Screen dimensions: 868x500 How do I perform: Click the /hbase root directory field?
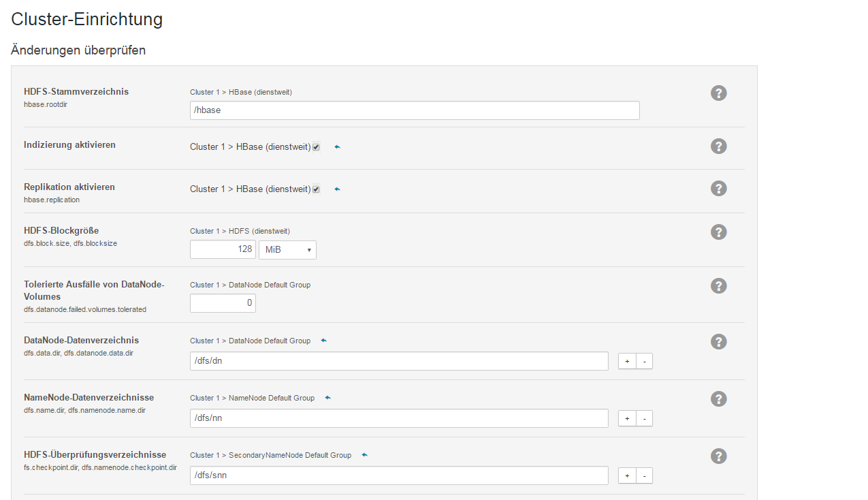click(x=414, y=110)
